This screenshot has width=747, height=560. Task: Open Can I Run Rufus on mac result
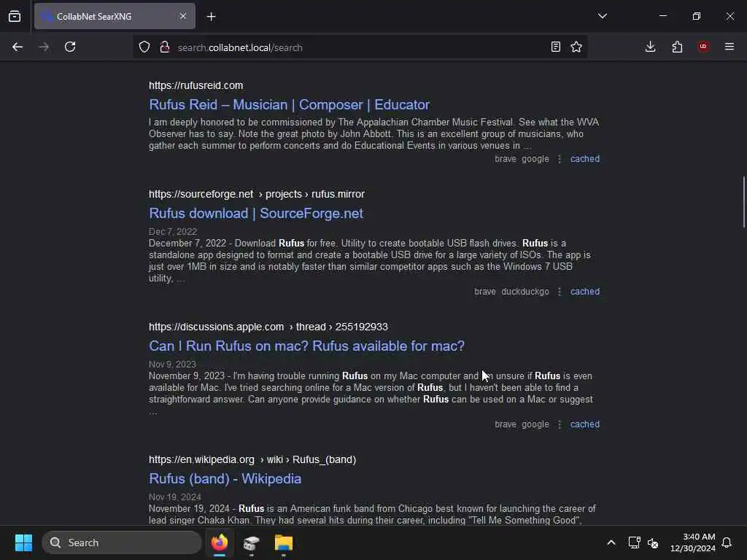pyautogui.click(x=306, y=346)
